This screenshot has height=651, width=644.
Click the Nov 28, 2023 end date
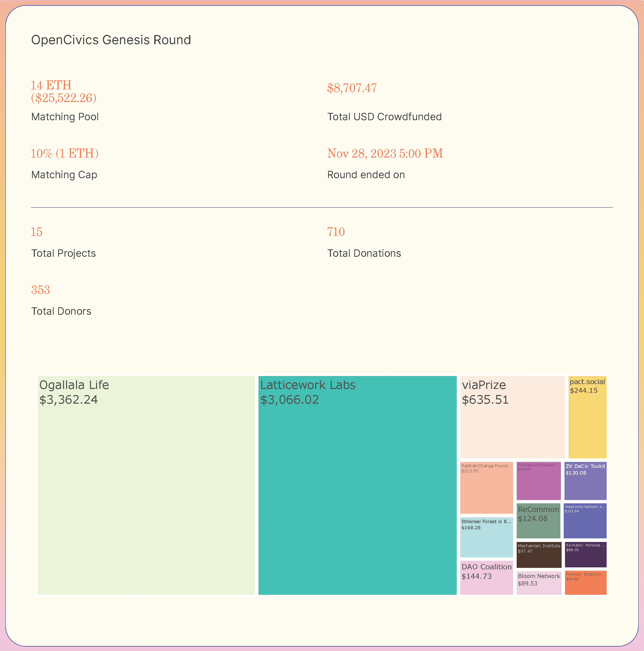pos(385,153)
